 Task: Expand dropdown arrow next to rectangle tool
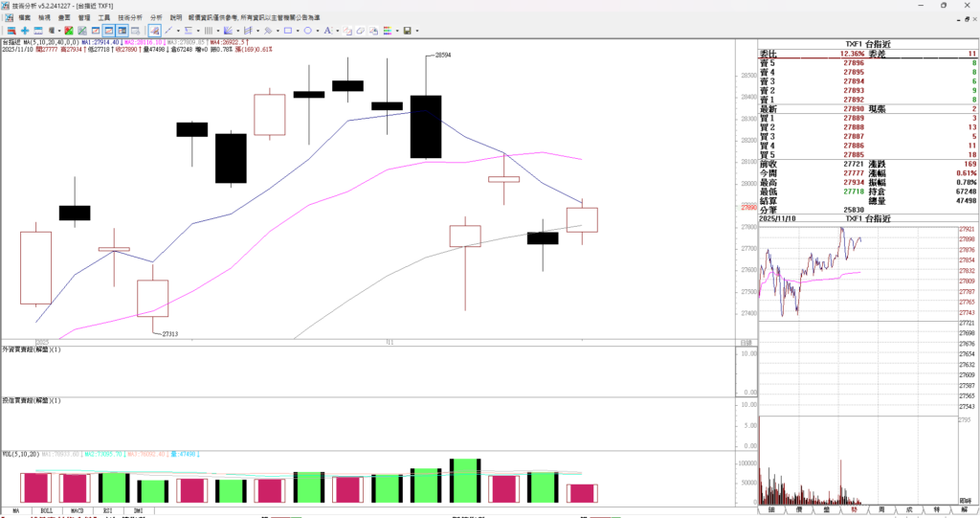coord(298,31)
